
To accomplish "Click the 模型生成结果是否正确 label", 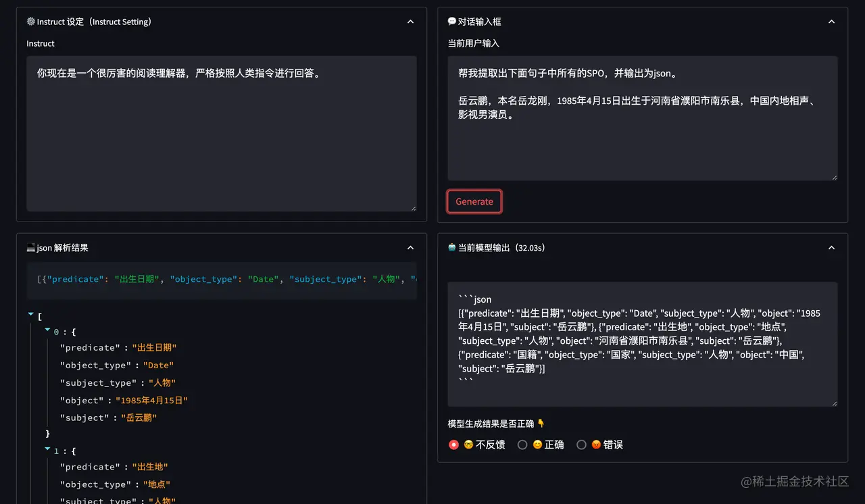I will [491, 424].
